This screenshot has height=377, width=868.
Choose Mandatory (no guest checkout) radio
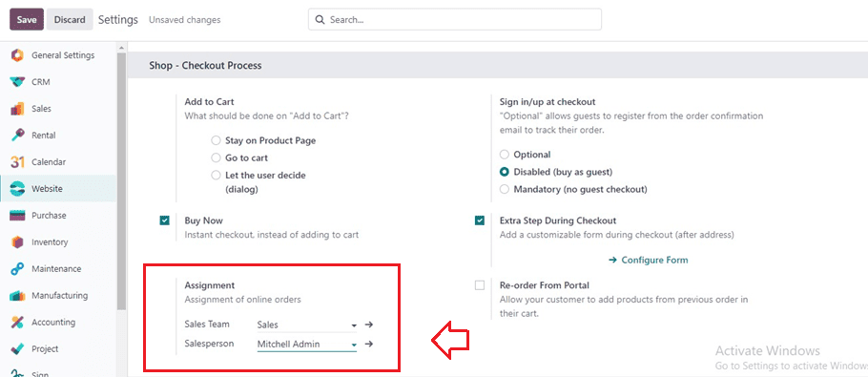click(x=504, y=189)
